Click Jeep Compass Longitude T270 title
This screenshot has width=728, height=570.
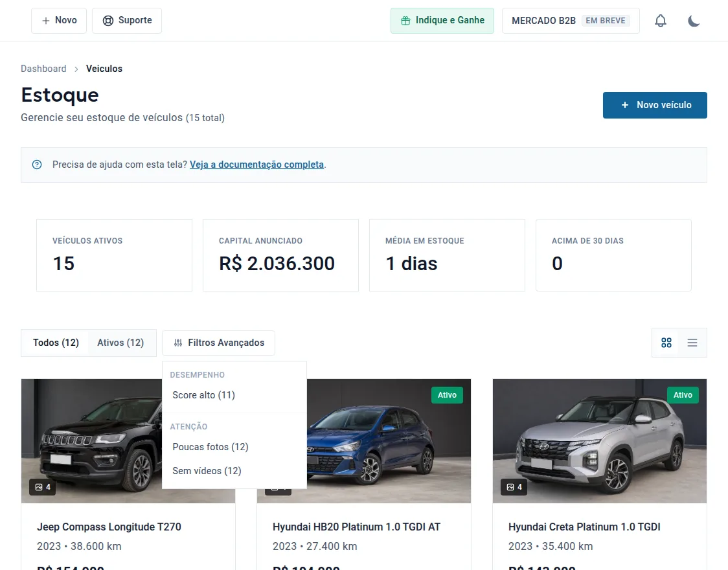coord(109,527)
